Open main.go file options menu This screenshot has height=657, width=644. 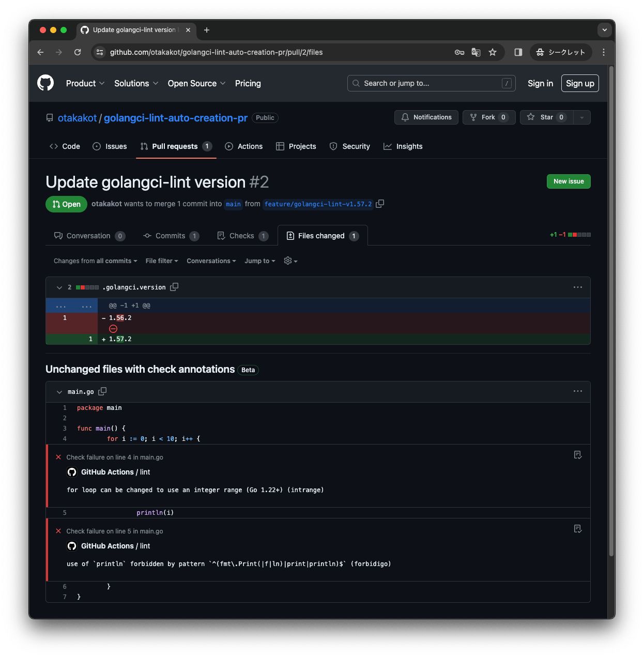pos(578,391)
